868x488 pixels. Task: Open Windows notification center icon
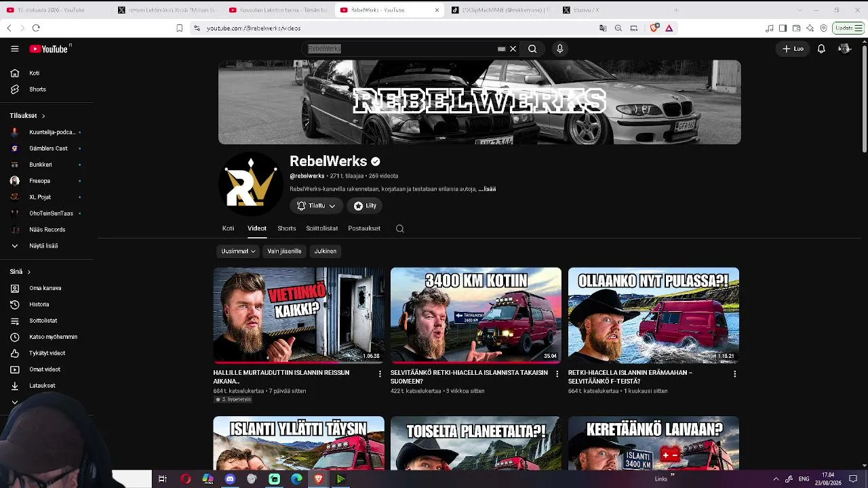coord(853,479)
